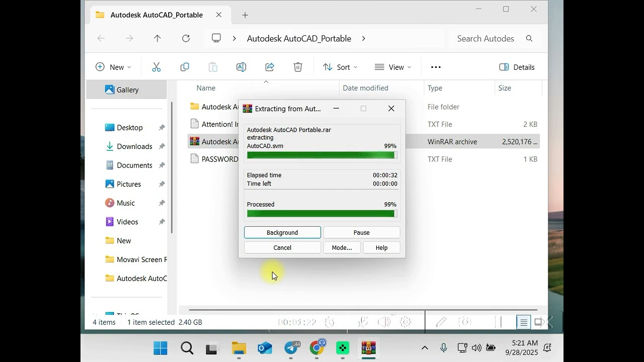Open the See more ellipsis menu

point(436,67)
